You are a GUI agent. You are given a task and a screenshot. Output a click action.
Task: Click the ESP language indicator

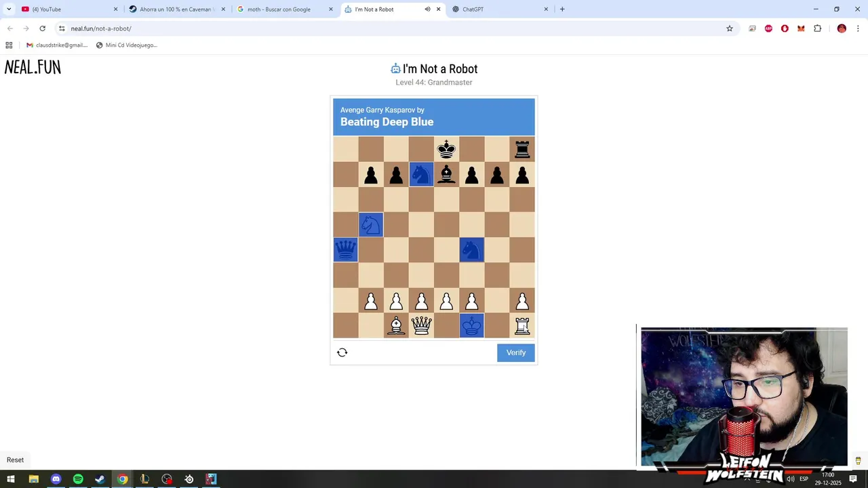pyautogui.click(x=804, y=479)
